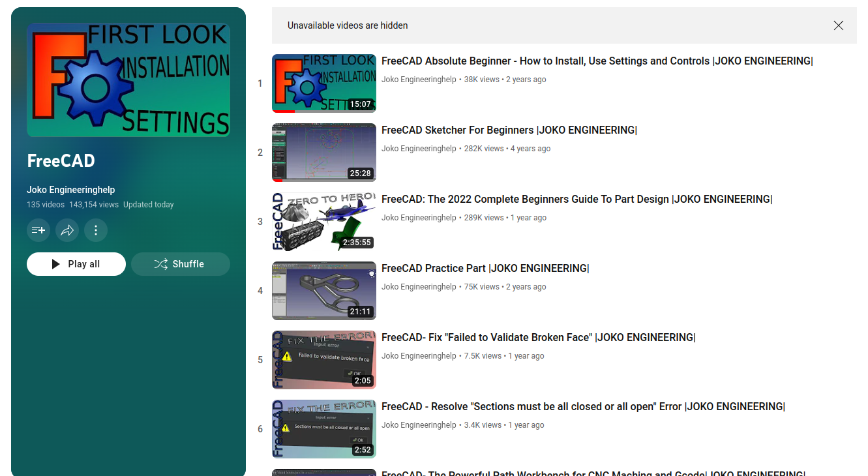Click channel name under Complete Beginners Guide

(419, 218)
